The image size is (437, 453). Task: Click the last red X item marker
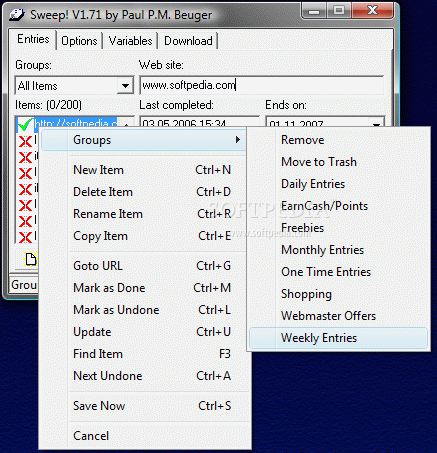coord(25,237)
